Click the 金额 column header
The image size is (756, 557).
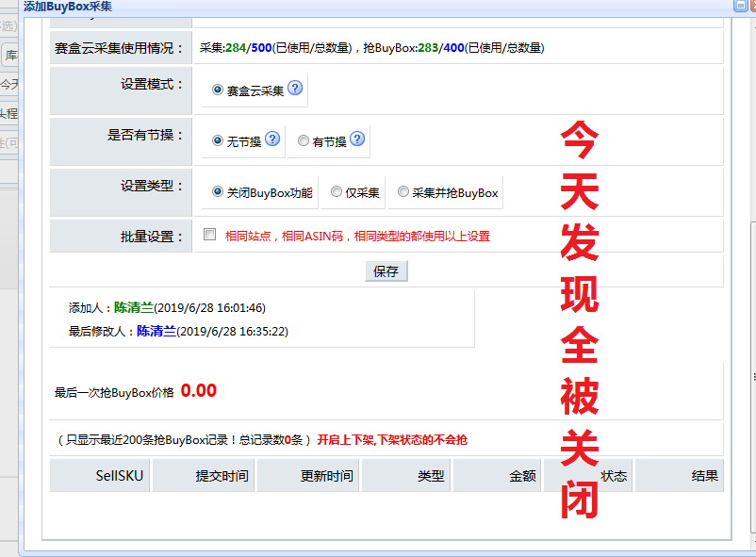(498, 476)
